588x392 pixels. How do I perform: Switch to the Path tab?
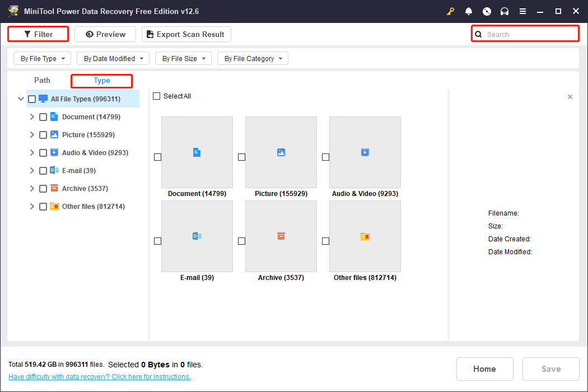[42, 80]
